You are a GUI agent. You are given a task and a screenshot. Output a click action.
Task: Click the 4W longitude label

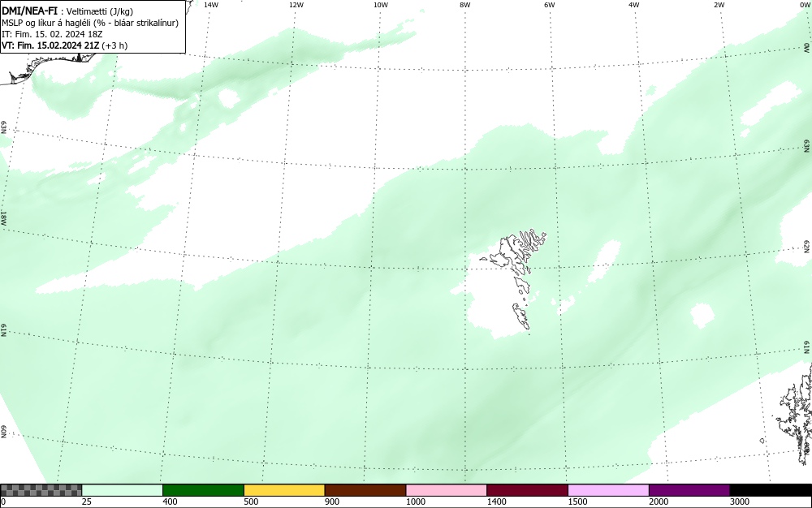pos(634,5)
